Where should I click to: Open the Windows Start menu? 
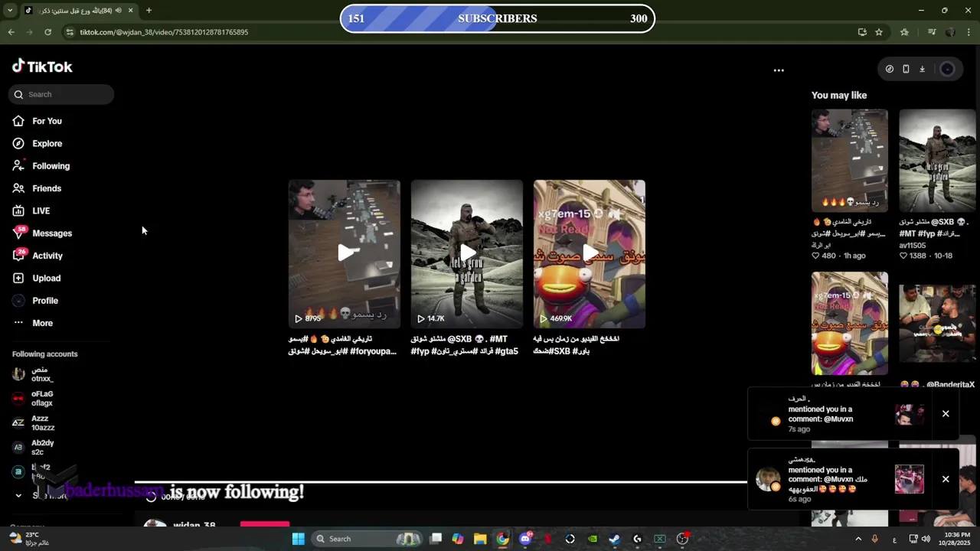click(x=299, y=539)
